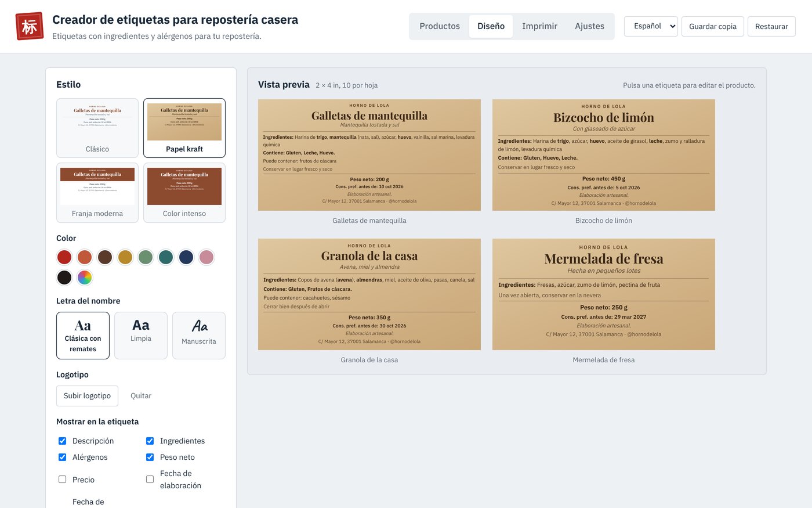This screenshot has width=812, height=508.
Task: Enable the Precio checkbox
Action: [x=63, y=480]
